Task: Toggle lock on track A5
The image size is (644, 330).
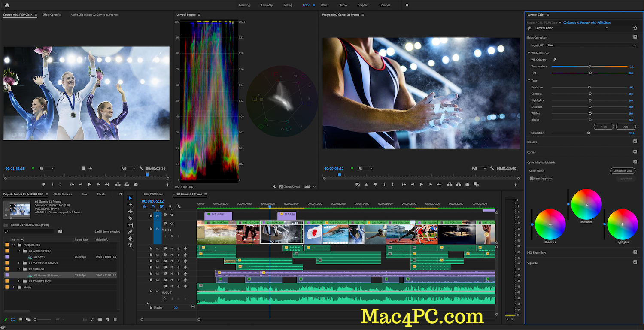Action: [151, 273]
